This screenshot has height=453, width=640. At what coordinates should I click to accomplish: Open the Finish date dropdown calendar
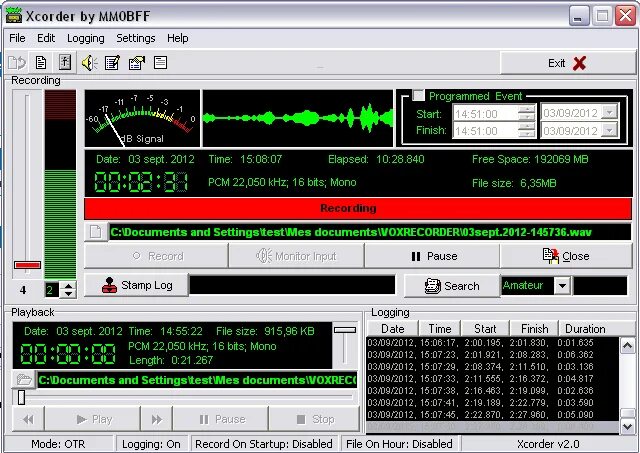click(609, 130)
